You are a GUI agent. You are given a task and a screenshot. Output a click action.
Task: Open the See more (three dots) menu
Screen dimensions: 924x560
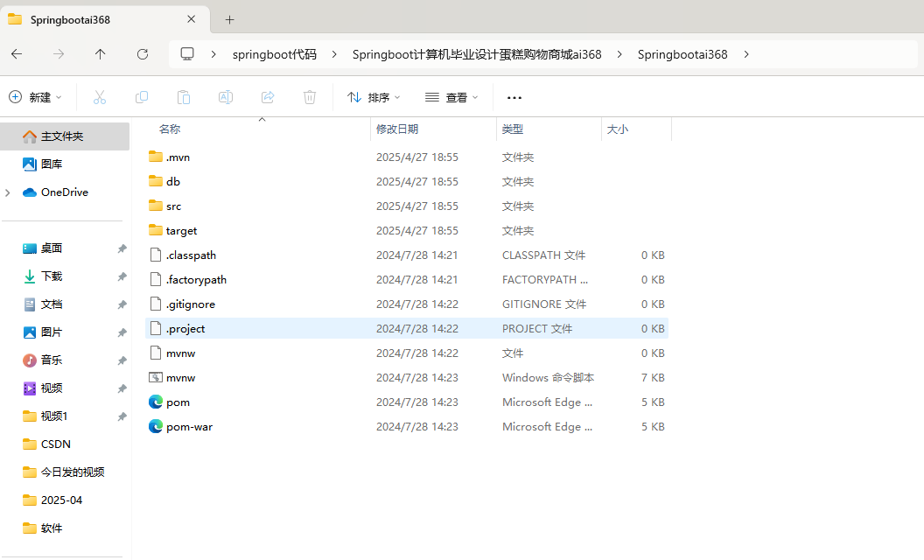tap(514, 98)
